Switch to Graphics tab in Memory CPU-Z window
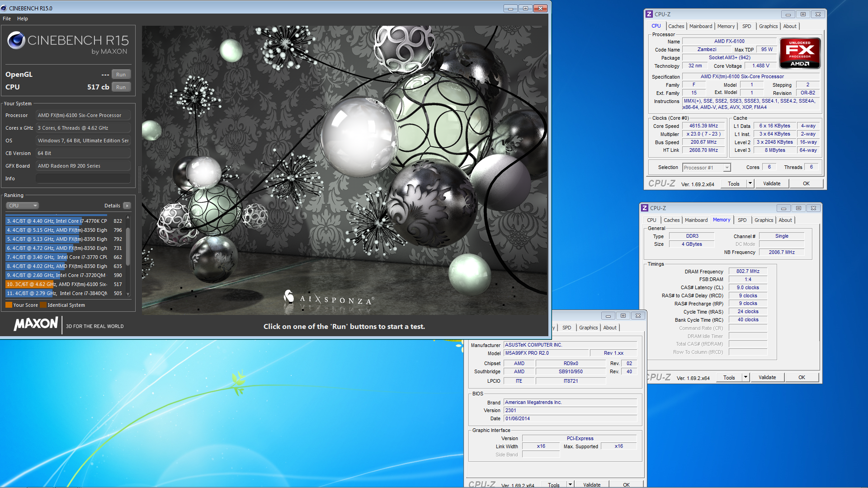This screenshot has width=868, height=488. pyautogui.click(x=764, y=220)
